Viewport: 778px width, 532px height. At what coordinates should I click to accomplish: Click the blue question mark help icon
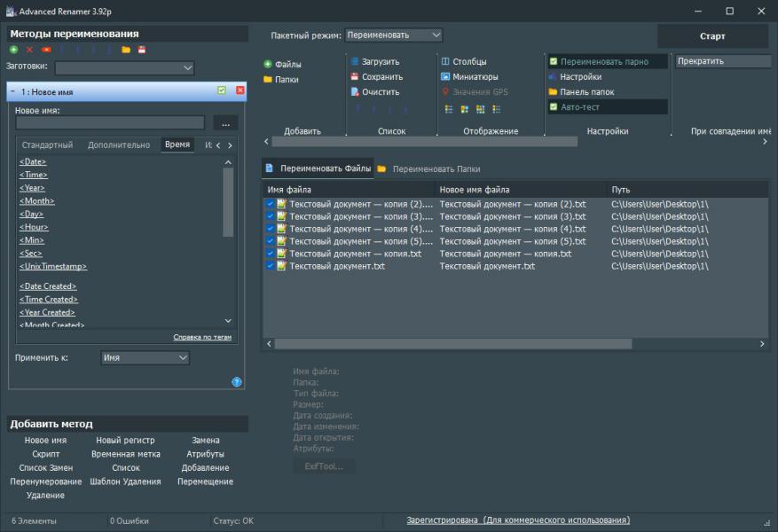pyautogui.click(x=237, y=382)
